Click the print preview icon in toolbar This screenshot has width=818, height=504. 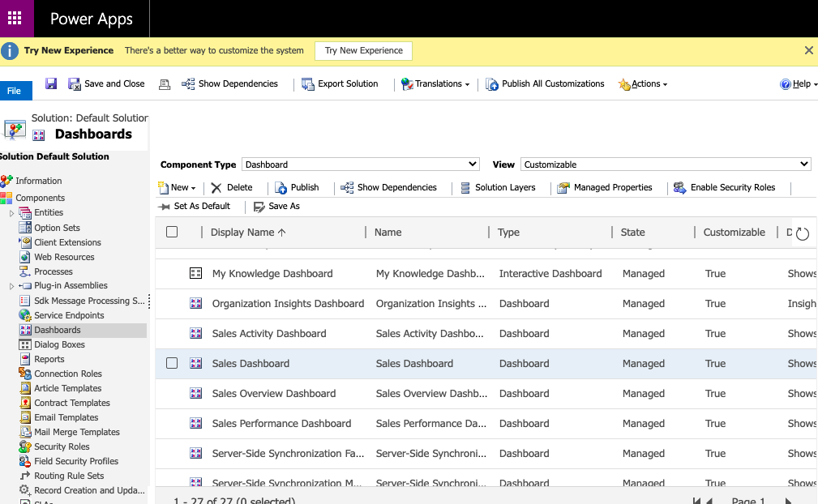click(165, 84)
